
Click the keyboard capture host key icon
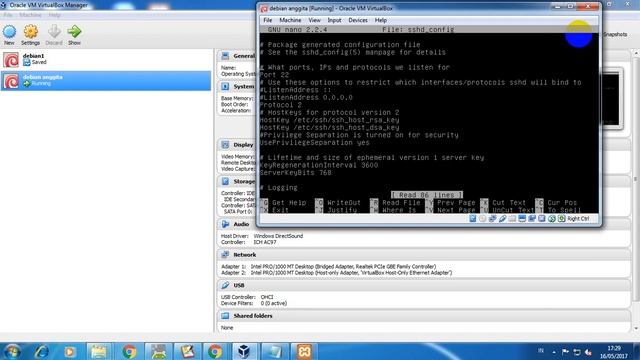coord(562,219)
